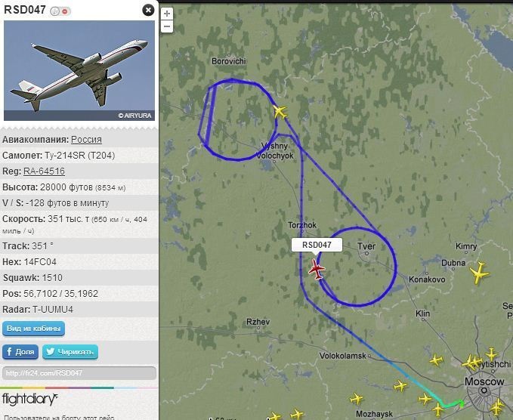This screenshot has height=420, width=513.
Task: Select the yellow plane near Vyshny Volochyok
Action: (280, 112)
